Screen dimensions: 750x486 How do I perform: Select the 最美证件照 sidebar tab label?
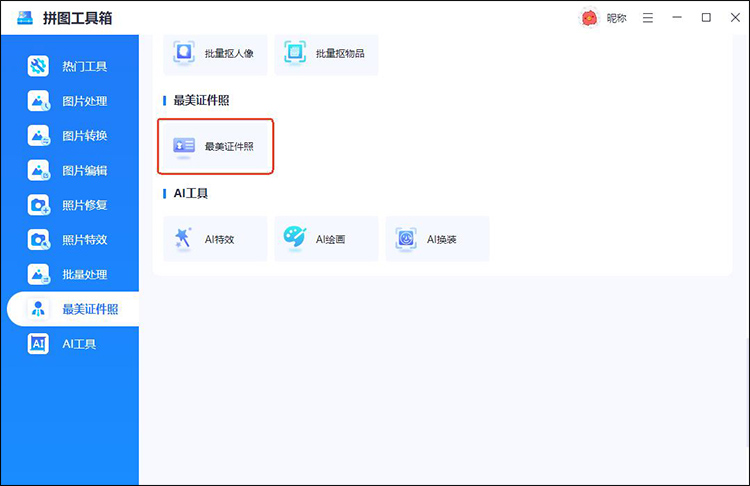coord(90,309)
